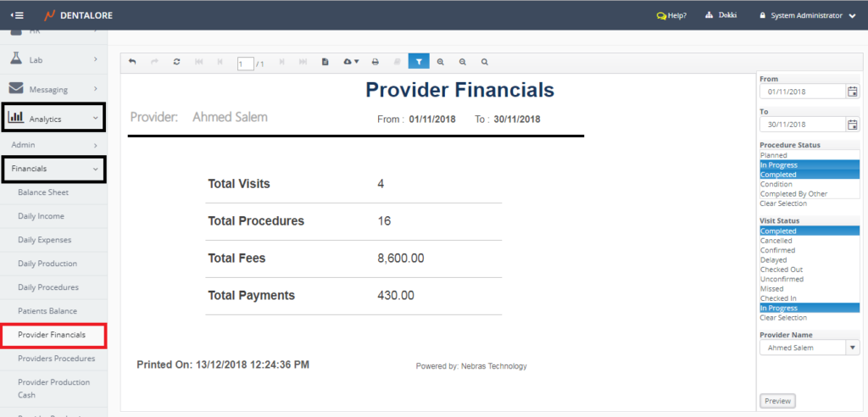Screen dimensions: 868x417
Task: Open the Balance Sheet report
Action: pos(43,192)
